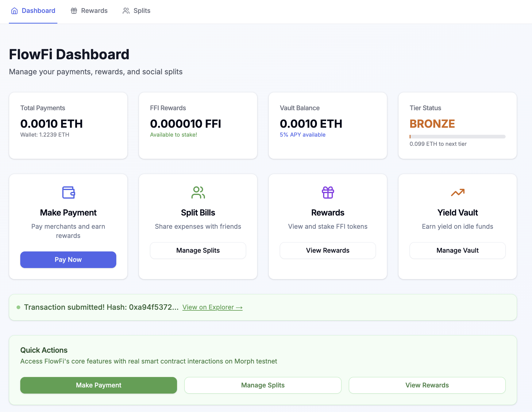This screenshot has width=532, height=412.
Task: Click the Bronze tier progress bar
Action: [457, 137]
